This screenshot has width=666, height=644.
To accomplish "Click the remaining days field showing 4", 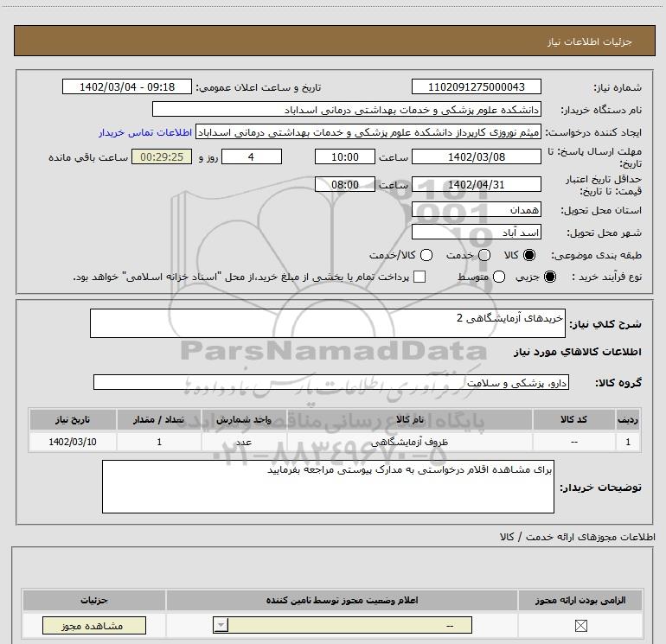I will click(x=252, y=156).
